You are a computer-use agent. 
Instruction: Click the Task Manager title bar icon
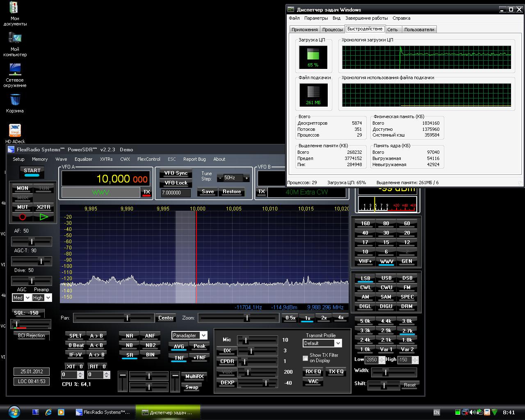(291, 9)
